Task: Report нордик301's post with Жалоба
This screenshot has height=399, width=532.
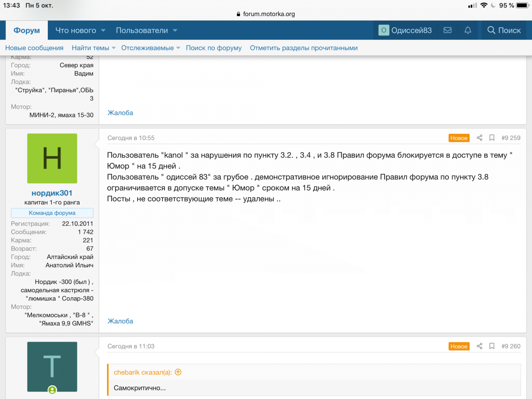Action: coord(120,321)
